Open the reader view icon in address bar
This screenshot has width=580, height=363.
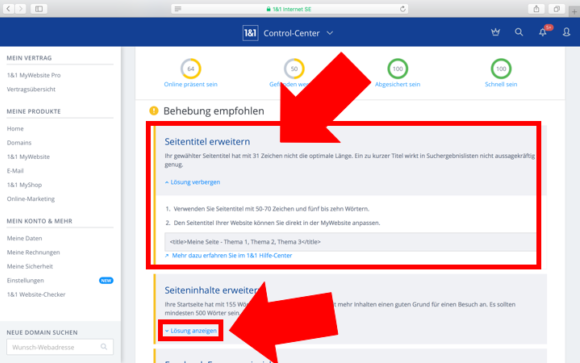click(178, 9)
